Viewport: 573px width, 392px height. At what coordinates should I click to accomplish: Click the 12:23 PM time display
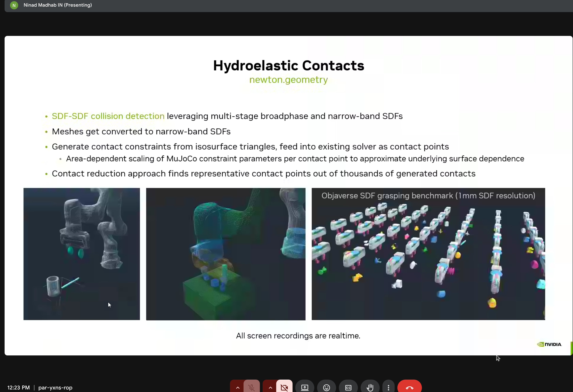[18, 388]
